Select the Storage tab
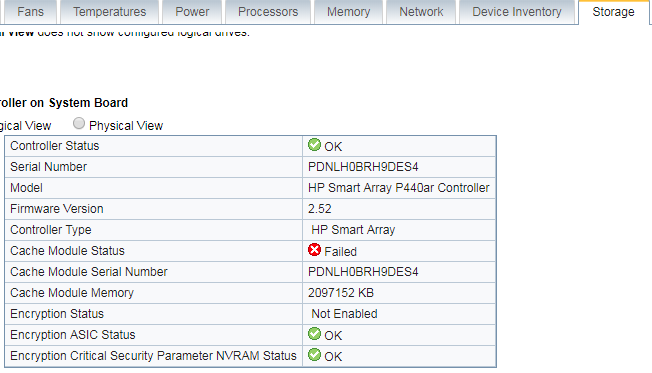 614,12
